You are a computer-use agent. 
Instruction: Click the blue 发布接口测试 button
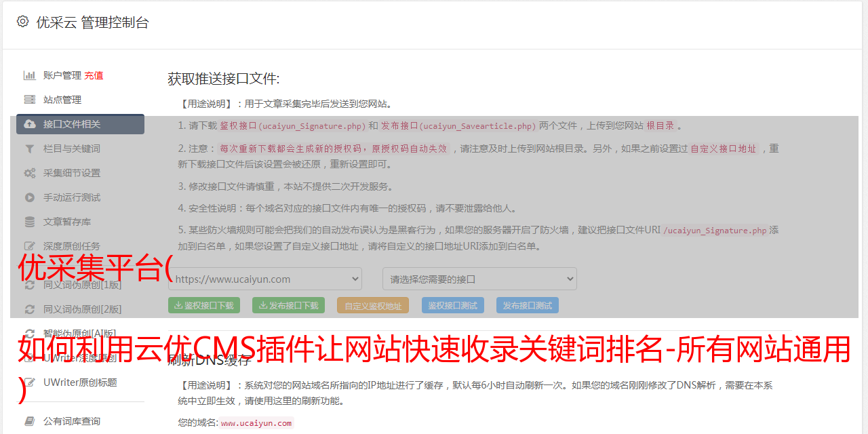(528, 305)
